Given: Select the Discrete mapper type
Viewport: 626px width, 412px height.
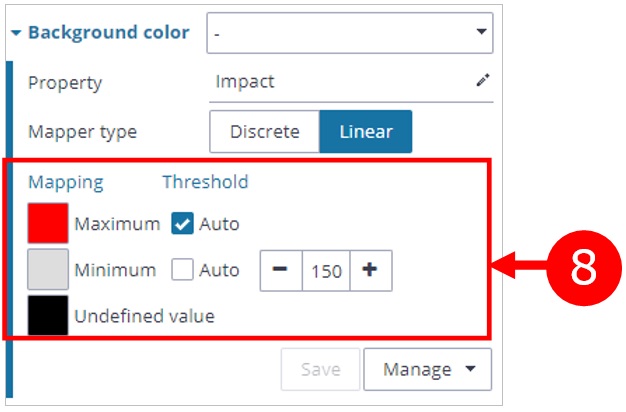Looking at the screenshot, I should click(264, 132).
